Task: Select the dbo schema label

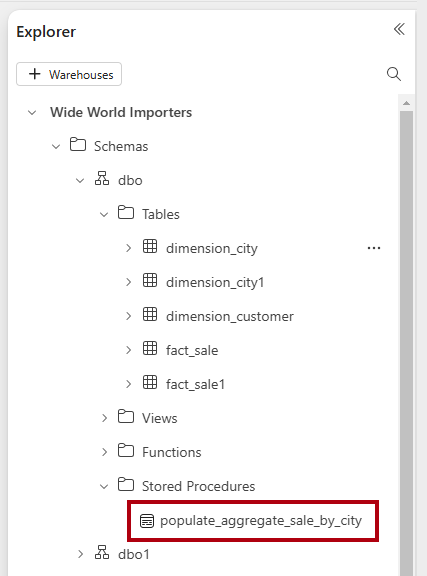Action: point(130,181)
